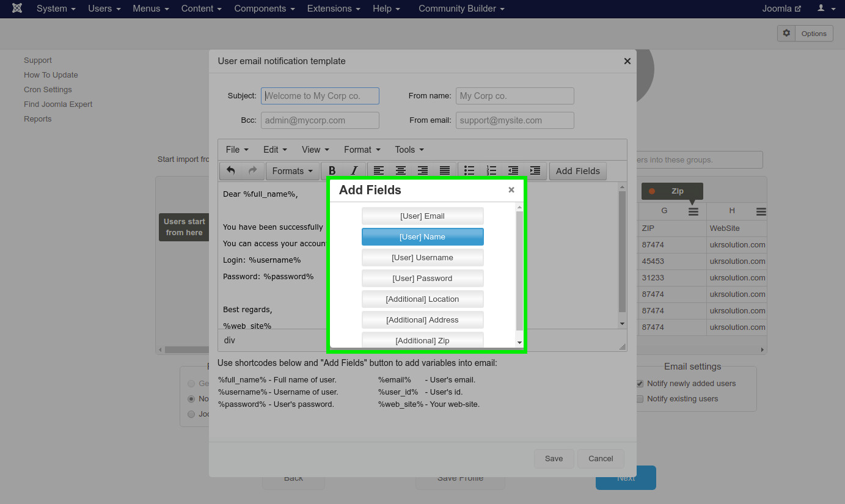Screen dimensions: 845x504
Task: Toggle bold formatting in the editor
Action: coord(332,171)
